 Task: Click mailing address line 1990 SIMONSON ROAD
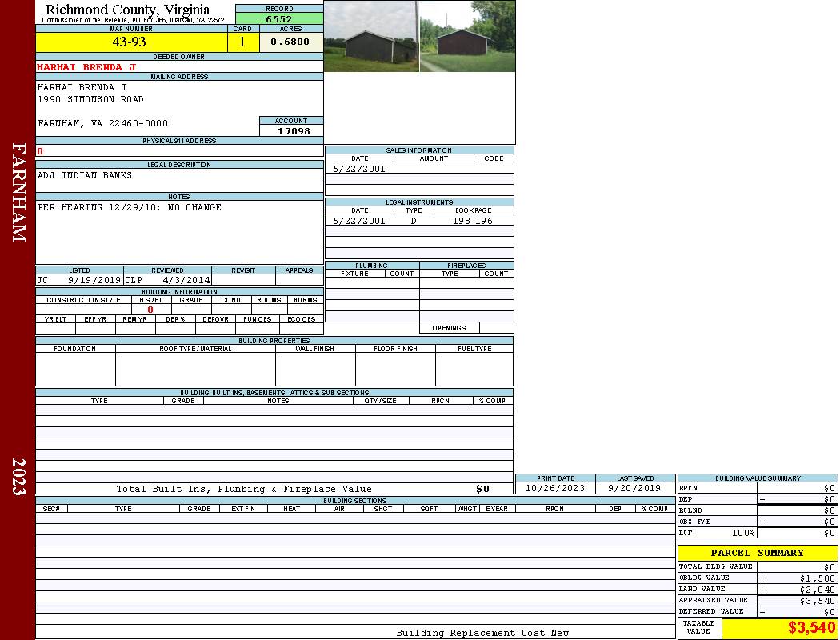(90, 100)
